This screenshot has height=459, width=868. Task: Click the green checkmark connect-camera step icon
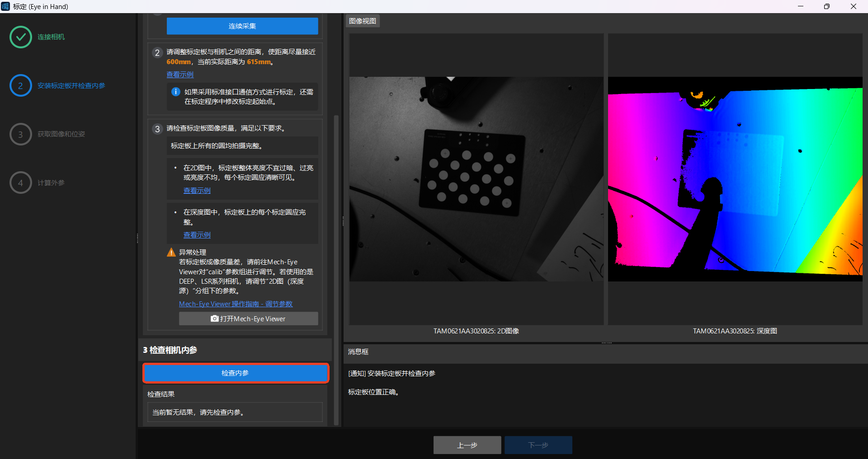click(x=20, y=37)
